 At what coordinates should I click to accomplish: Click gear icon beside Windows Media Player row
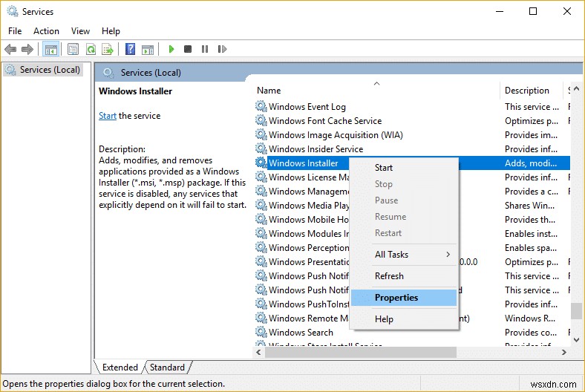[x=261, y=205]
